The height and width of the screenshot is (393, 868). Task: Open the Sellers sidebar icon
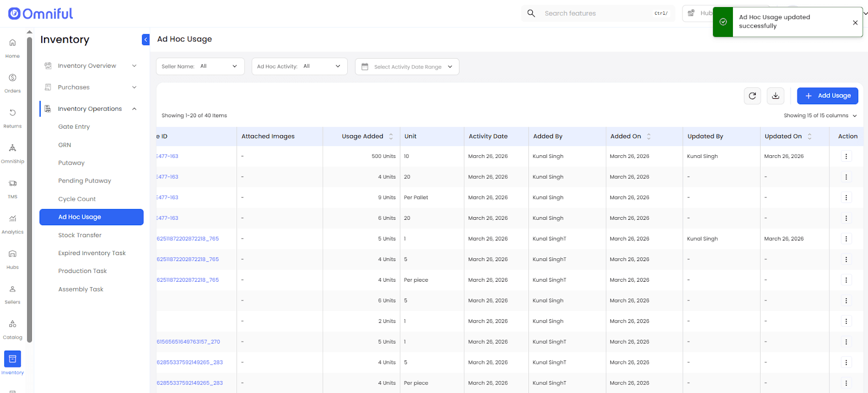[x=12, y=294]
